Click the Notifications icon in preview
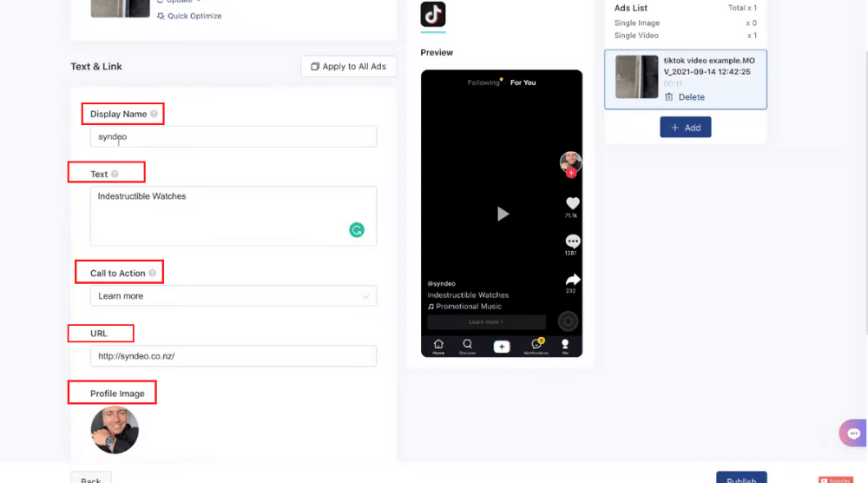The height and width of the screenshot is (483, 868). pos(536,347)
